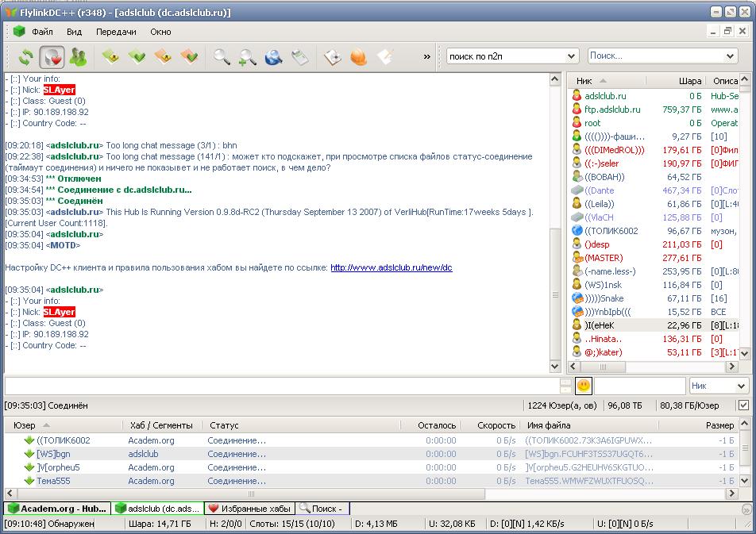Open Favorite Hubs via heart toolbar icon
The width and height of the screenshot is (756, 534).
(x=52, y=56)
